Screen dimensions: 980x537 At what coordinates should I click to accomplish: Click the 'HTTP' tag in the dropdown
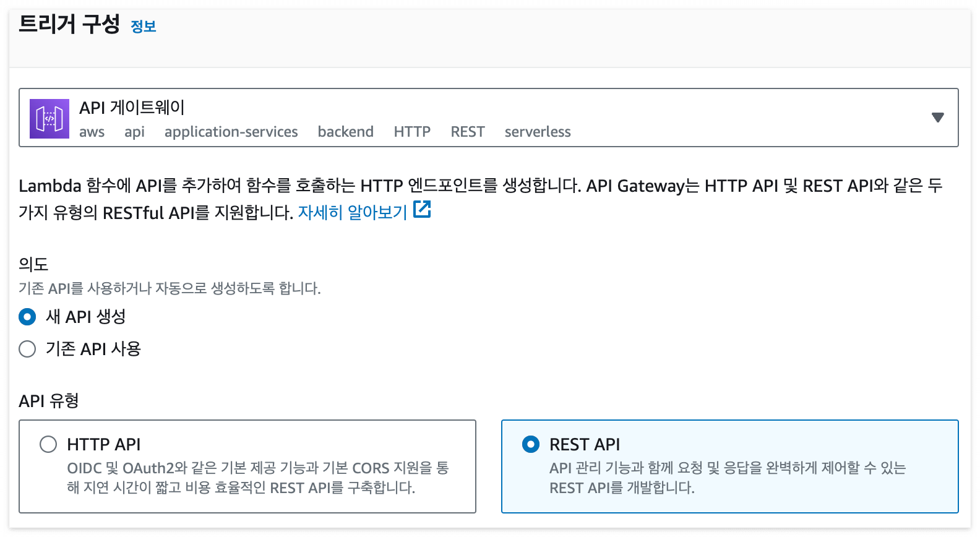point(412,132)
